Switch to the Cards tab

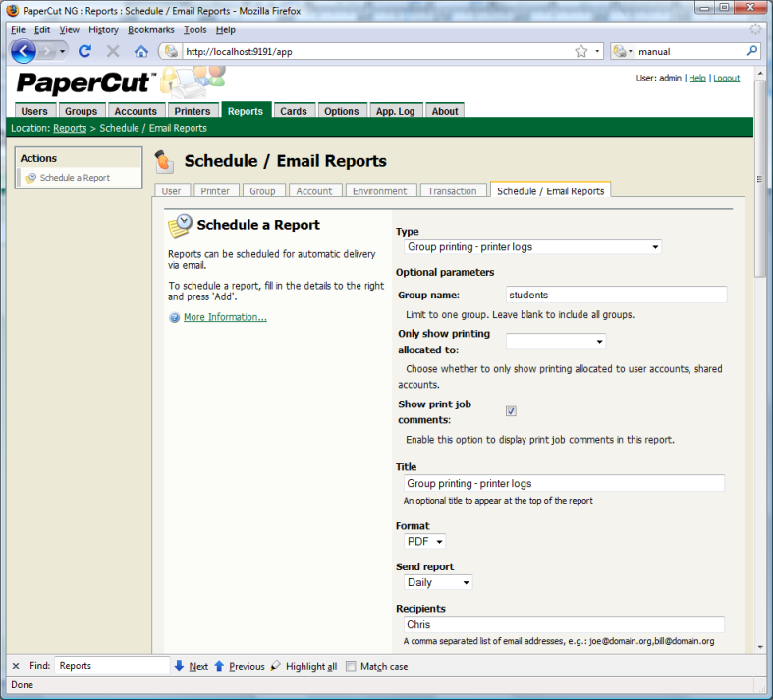[x=294, y=111]
